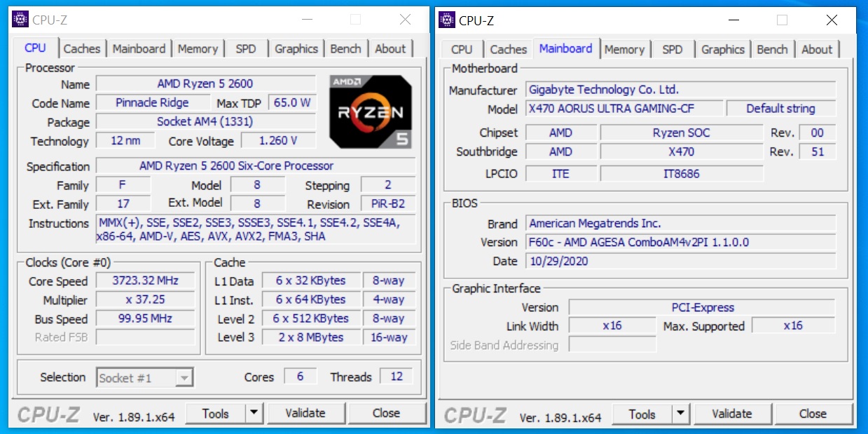The height and width of the screenshot is (434, 868).
Task: Switch to Memory tab in right window
Action: 624,49
